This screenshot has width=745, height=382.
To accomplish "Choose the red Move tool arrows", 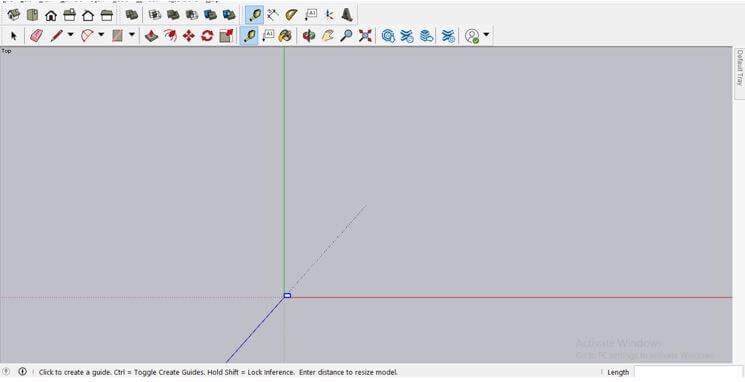I will [x=189, y=36].
